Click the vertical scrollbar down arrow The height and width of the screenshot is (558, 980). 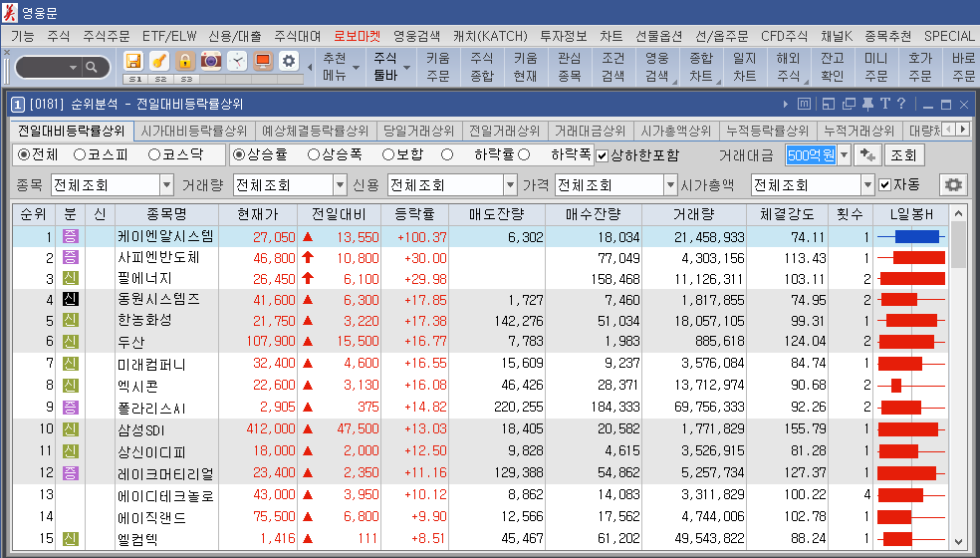959,542
